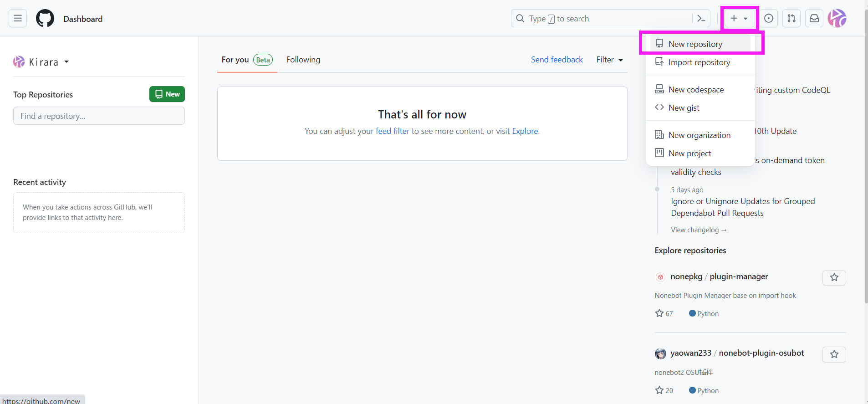Click the Python language label for plugin-manager
The width and height of the screenshot is (868, 404).
click(x=704, y=313)
